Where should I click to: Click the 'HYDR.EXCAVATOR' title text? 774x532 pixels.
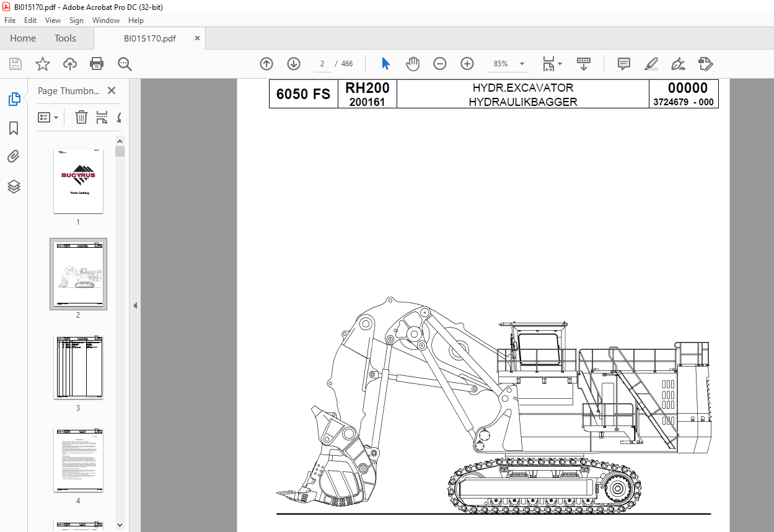[523, 88]
